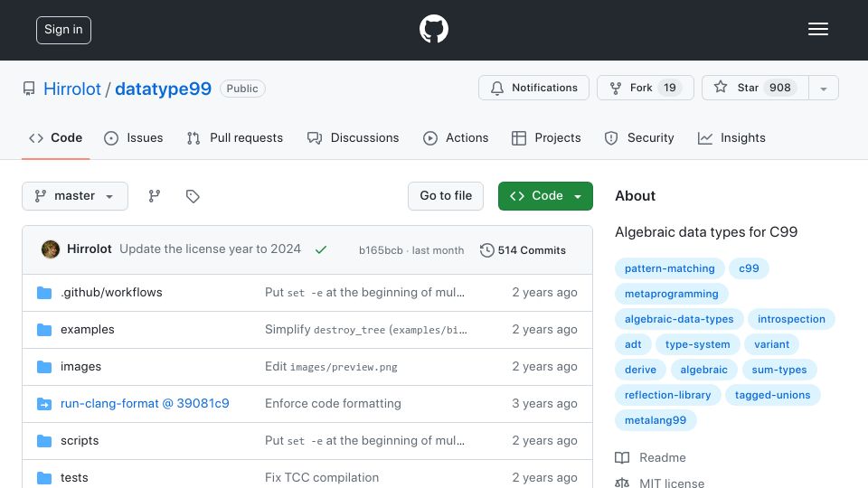868x488 pixels.
Task: Open the Pull requests tab
Action: click(x=235, y=137)
